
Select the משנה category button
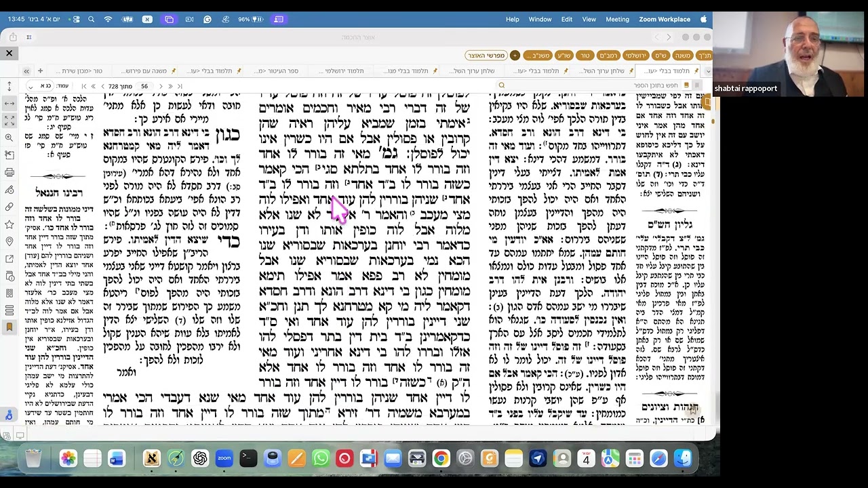(x=682, y=56)
